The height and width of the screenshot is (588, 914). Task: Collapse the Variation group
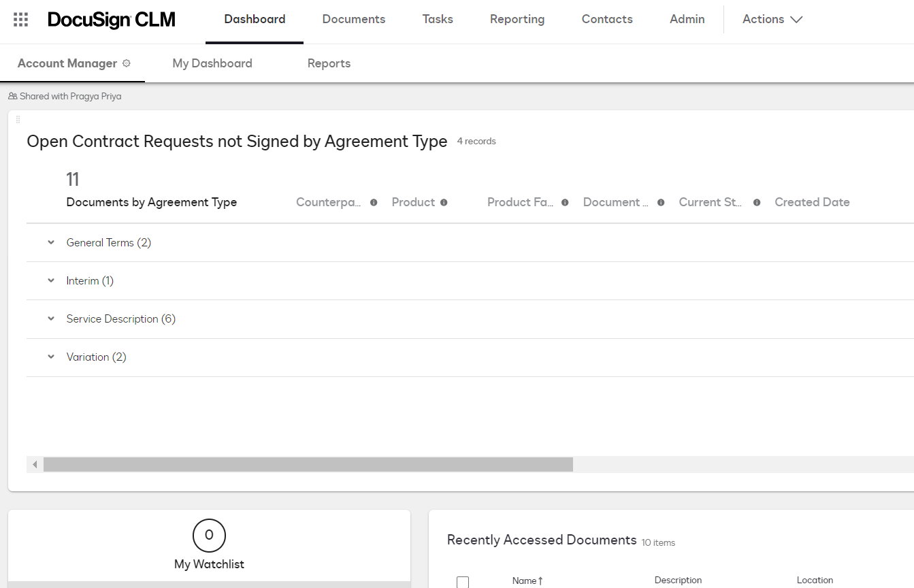click(x=50, y=357)
